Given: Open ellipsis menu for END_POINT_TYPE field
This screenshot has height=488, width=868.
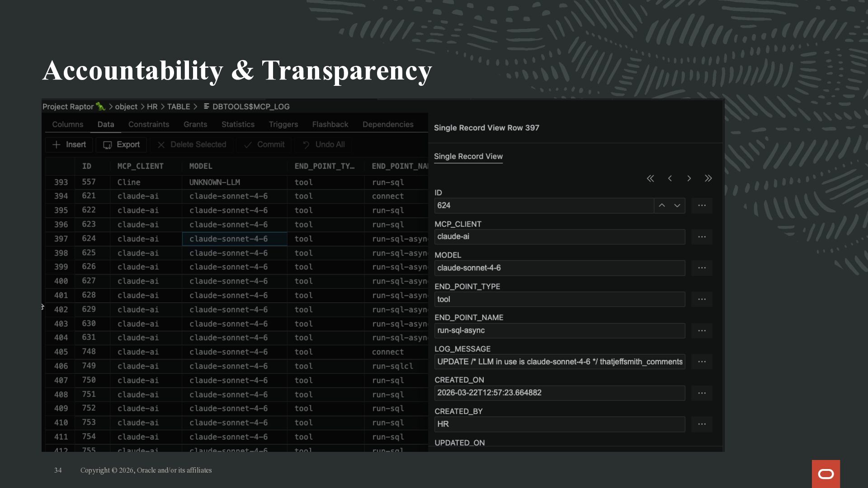Looking at the screenshot, I should 702,299.
